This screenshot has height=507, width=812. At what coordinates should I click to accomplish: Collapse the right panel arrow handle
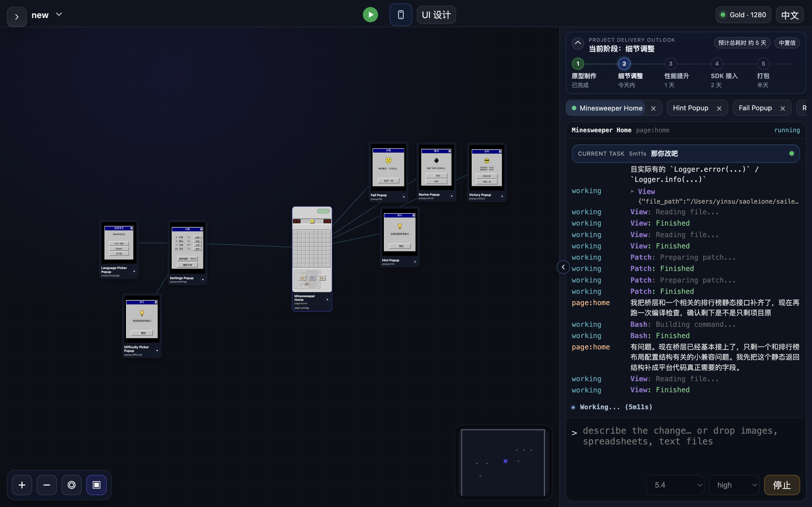tap(563, 267)
